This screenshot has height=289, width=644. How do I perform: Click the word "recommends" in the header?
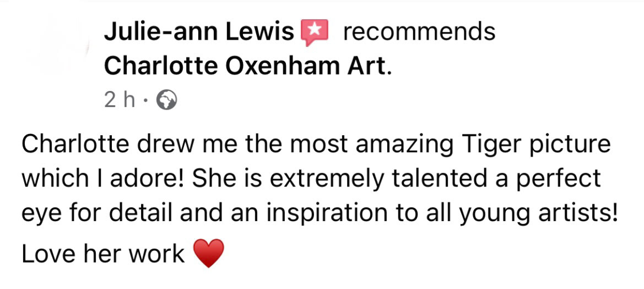click(x=419, y=32)
